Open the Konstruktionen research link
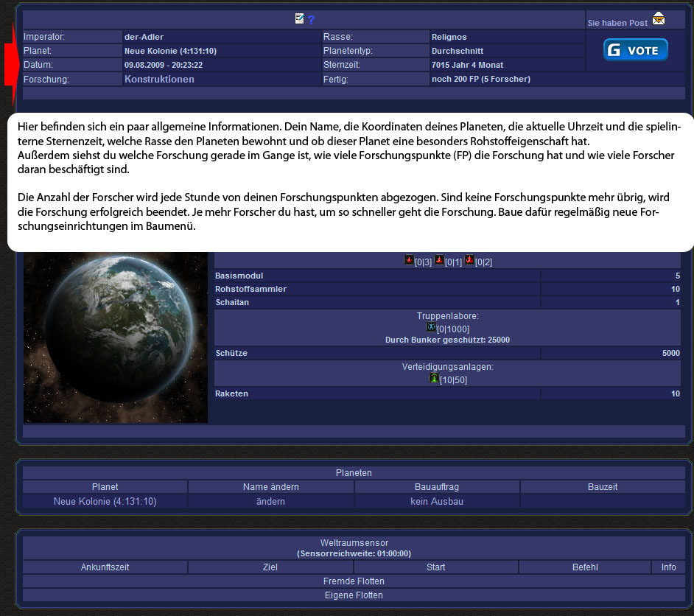 pyautogui.click(x=159, y=79)
